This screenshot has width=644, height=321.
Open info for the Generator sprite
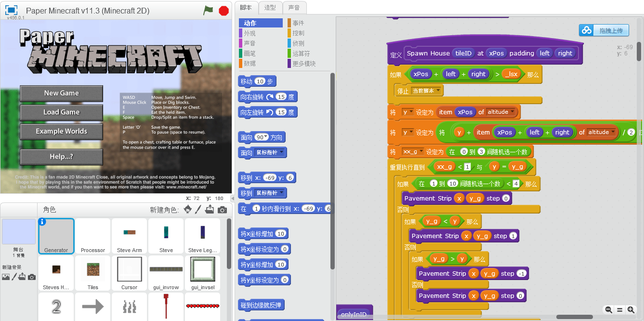[42, 222]
